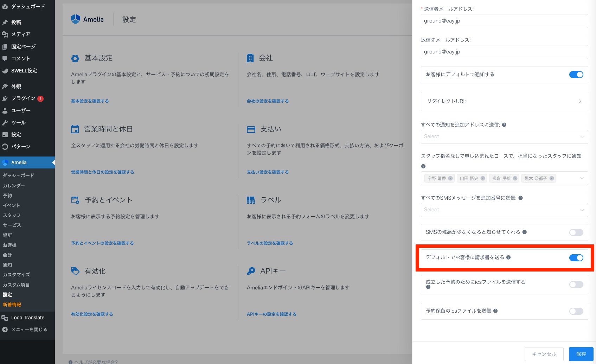Click the help icon next to すべての通知を追加アドレスに送信

(504, 125)
